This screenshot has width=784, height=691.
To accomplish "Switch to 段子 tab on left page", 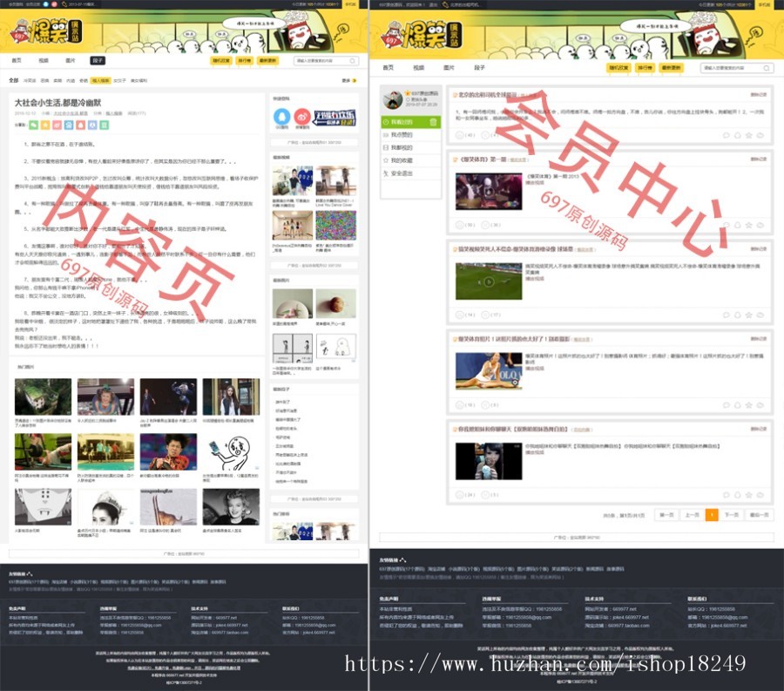I will pyautogui.click(x=98, y=61).
